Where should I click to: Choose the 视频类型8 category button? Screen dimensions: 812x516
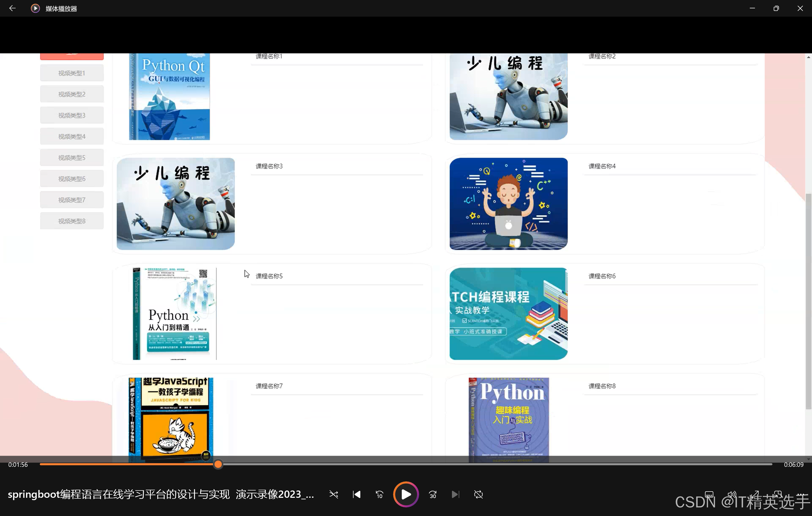click(72, 221)
